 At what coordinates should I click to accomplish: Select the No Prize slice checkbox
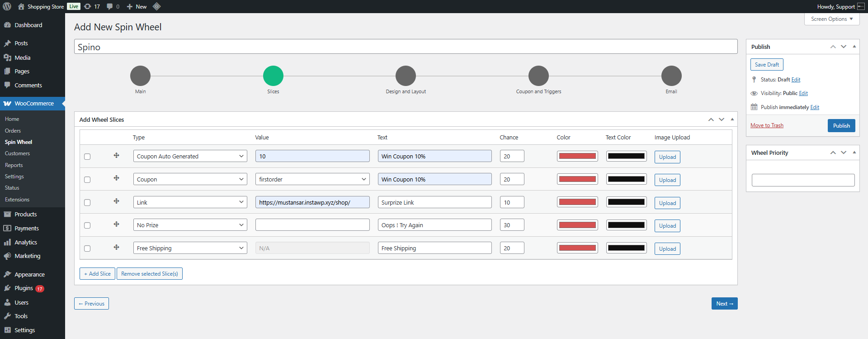coord(87,225)
